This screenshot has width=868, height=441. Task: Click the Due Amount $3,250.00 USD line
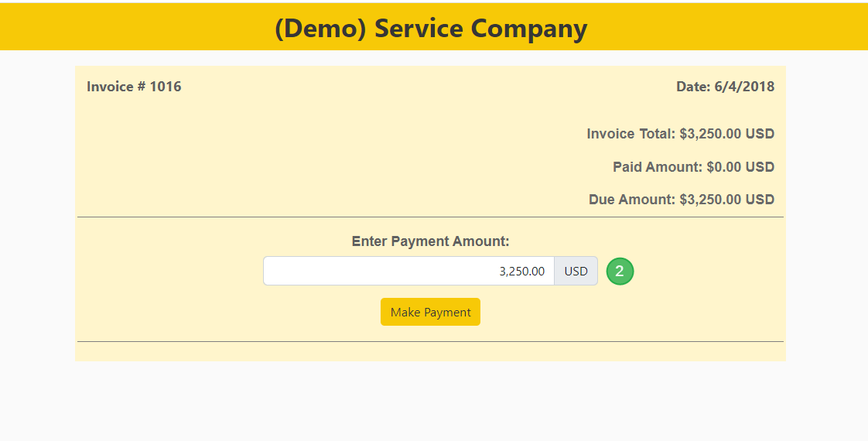pyautogui.click(x=682, y=200)
